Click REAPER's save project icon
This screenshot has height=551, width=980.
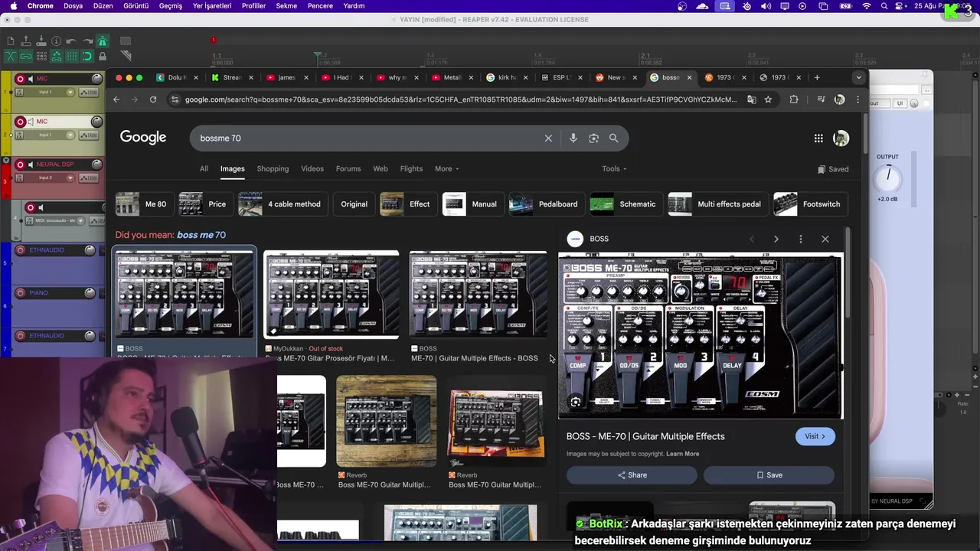41,41
